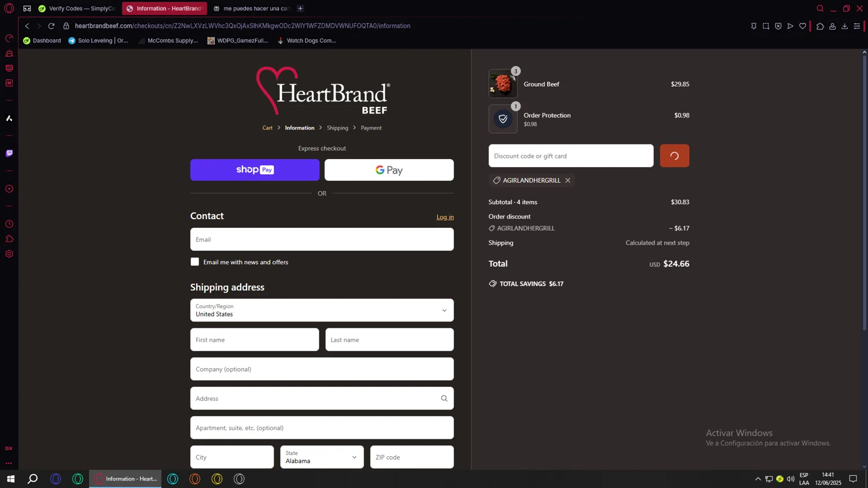868x488 pixels.
Task: Open ad blocker shield icon in toolbar
Action: (x=778, y=26)
